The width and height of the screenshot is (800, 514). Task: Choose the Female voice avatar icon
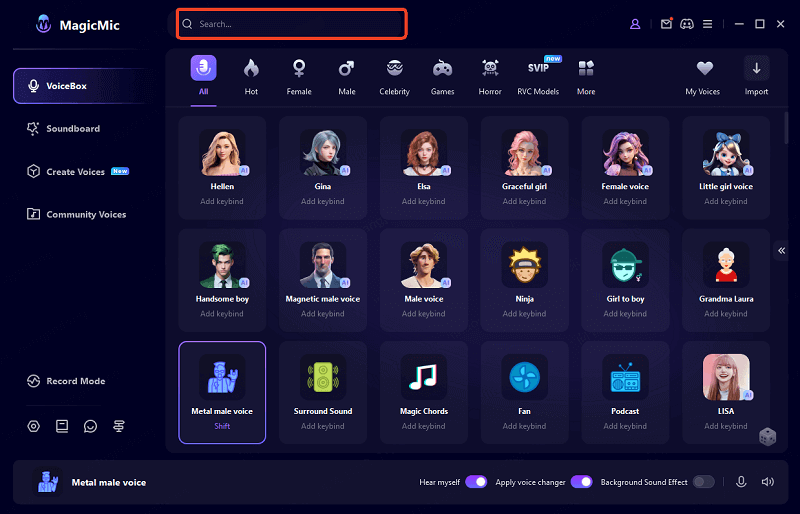[625, 153]
